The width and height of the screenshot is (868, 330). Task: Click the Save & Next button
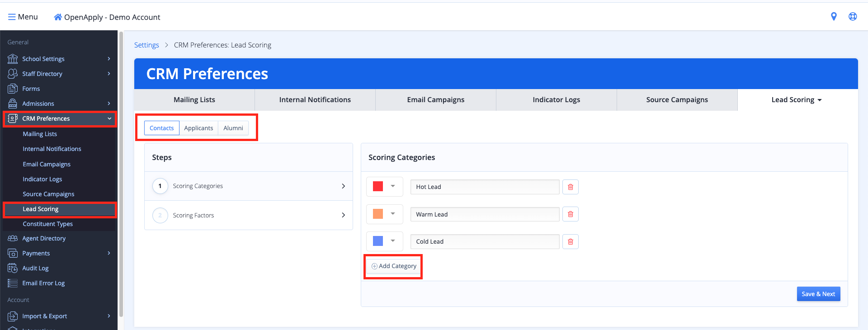coord(818,294)
